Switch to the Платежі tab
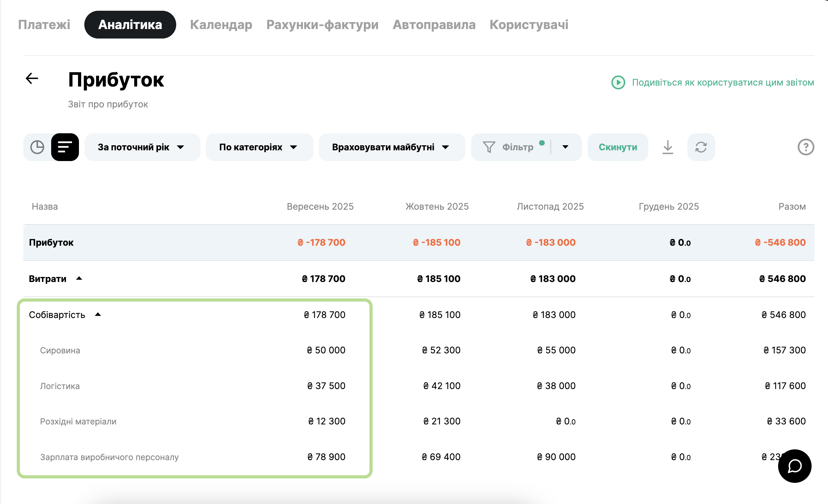The height and width of the screenshot is (504, 828). pos(44,25)
